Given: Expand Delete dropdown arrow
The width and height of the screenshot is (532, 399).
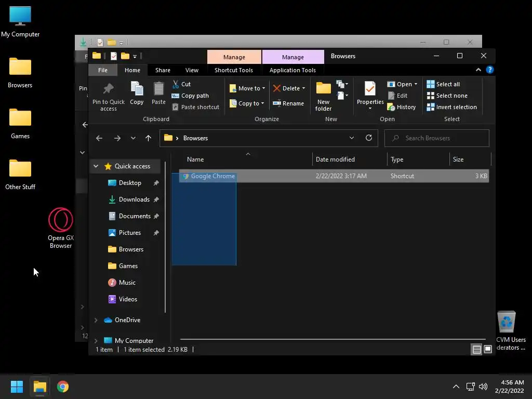Looking at the screenshot, I should pos(303,88).
